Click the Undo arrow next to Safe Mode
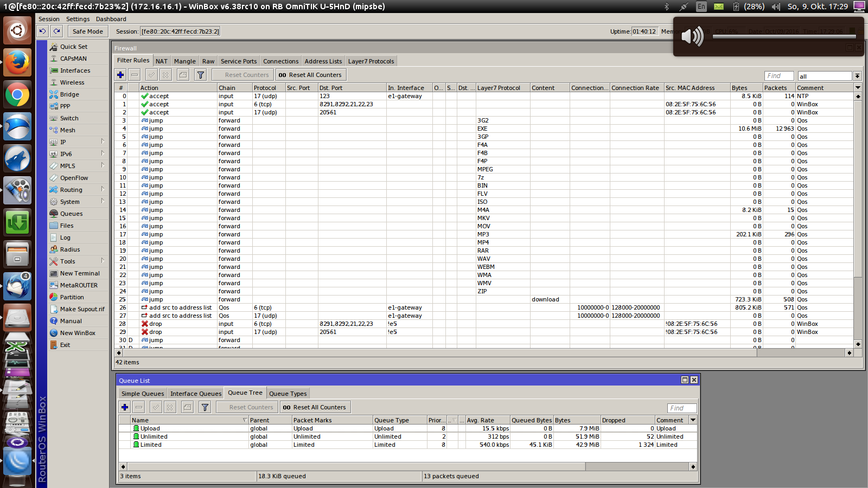The image size is (868, 488). (43, 31)
